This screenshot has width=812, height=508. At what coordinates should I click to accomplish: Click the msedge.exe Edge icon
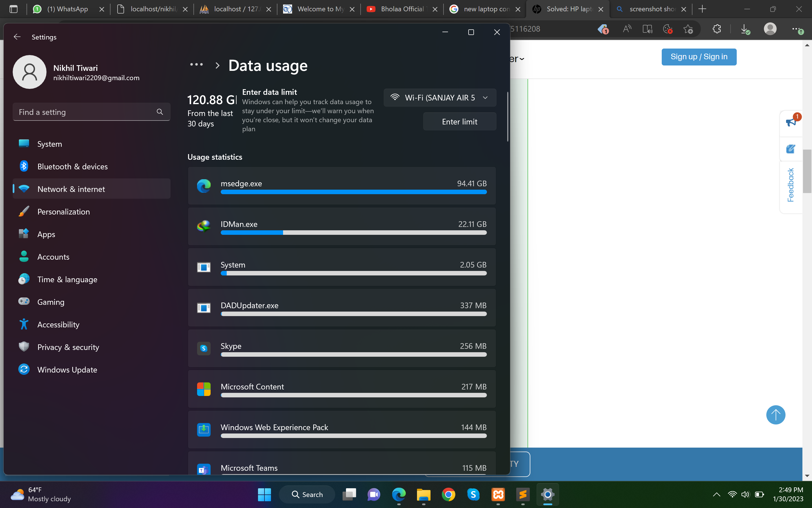click(204, 186)
